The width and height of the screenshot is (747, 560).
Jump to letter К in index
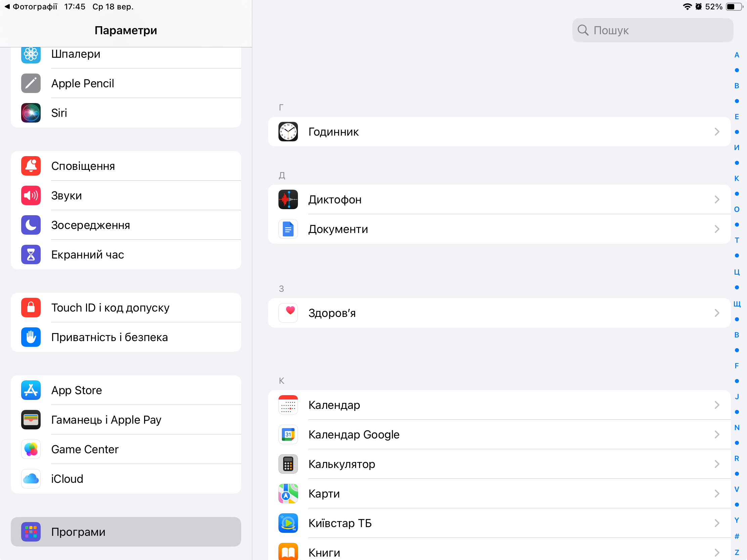pos(737,179)
